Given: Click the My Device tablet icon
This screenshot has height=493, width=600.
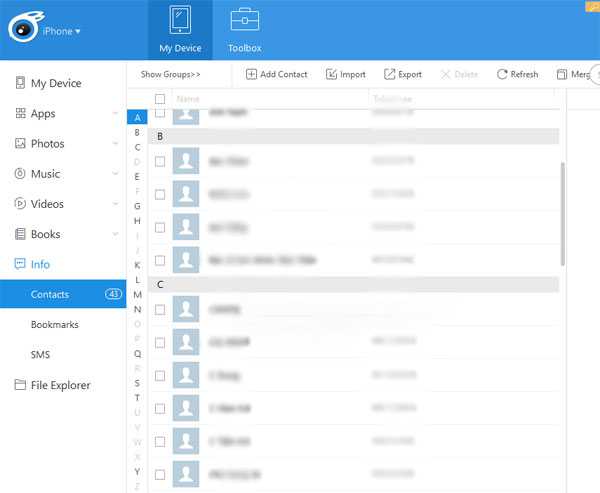Looking at the screenshot, I should pyautogui.click(x=180, y=19).
